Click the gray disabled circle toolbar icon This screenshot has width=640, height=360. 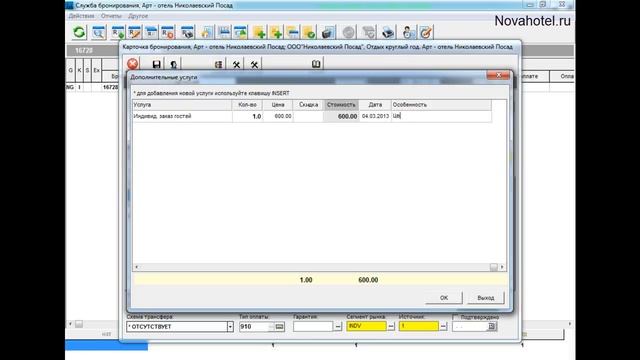coord(349,33)
